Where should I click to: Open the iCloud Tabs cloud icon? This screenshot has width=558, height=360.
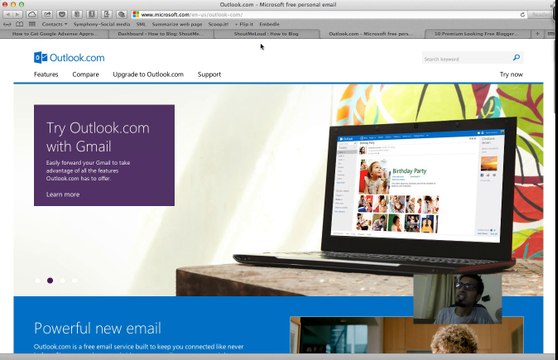(x=32, y=14)
